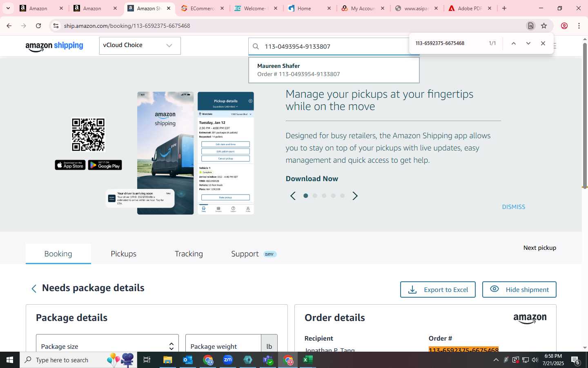Close the find-in-page bar

543,43
